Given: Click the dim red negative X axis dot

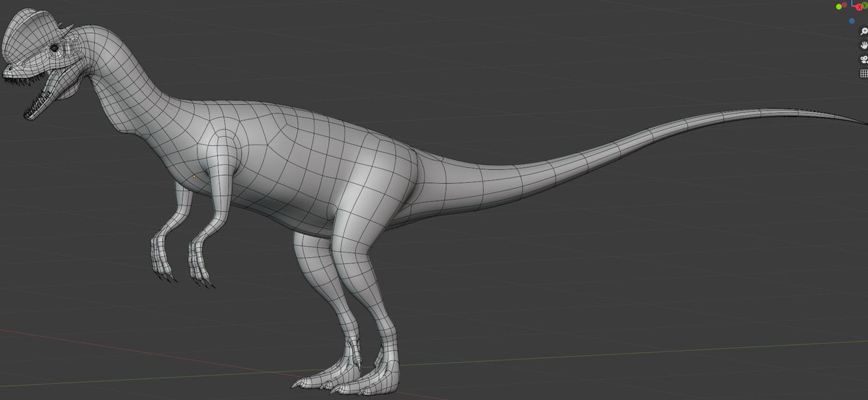Looking at the screenshot, I should click(x=844, y=4).
